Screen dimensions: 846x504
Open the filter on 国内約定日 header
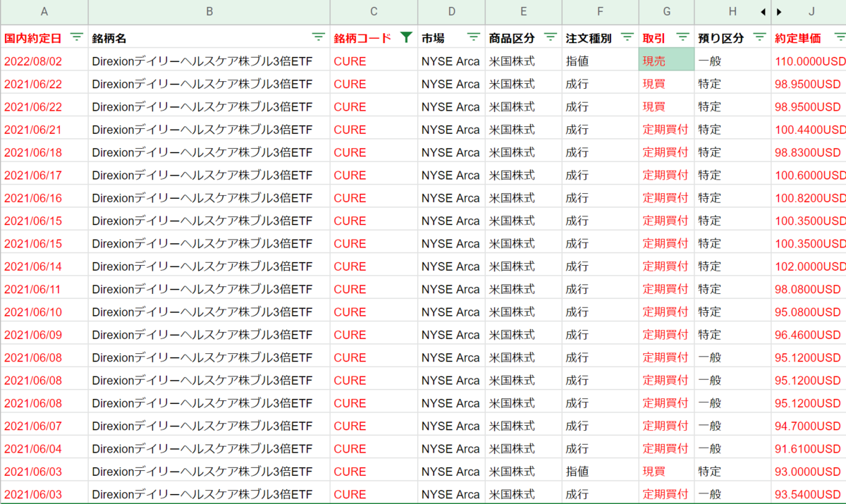[x=77, y=37]
